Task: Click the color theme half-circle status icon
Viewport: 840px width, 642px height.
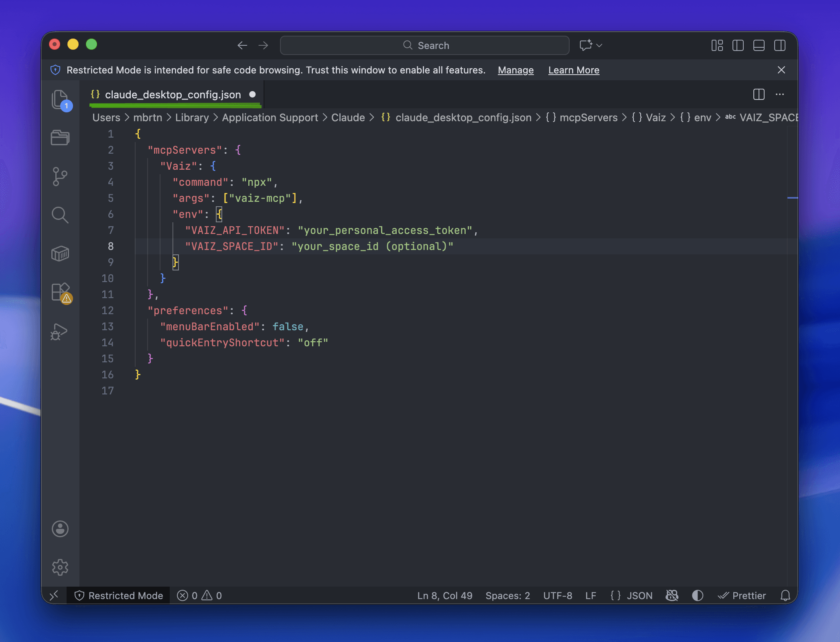Action: tap(698, 595)
